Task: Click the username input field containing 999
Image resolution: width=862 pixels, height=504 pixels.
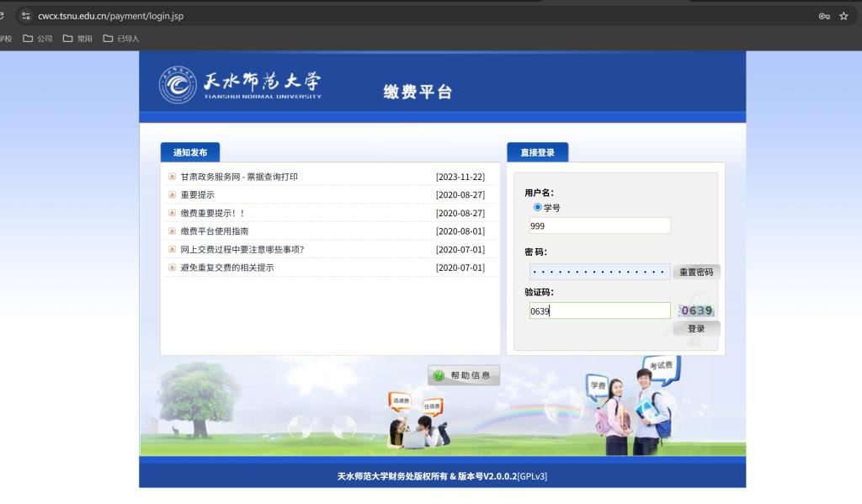Action: click(599, 225)
